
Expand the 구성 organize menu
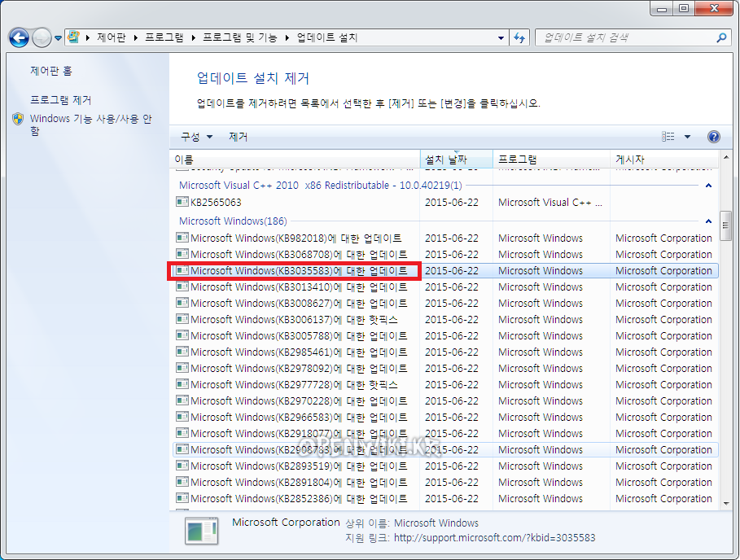pyautogui.click(x=196, y=137)
